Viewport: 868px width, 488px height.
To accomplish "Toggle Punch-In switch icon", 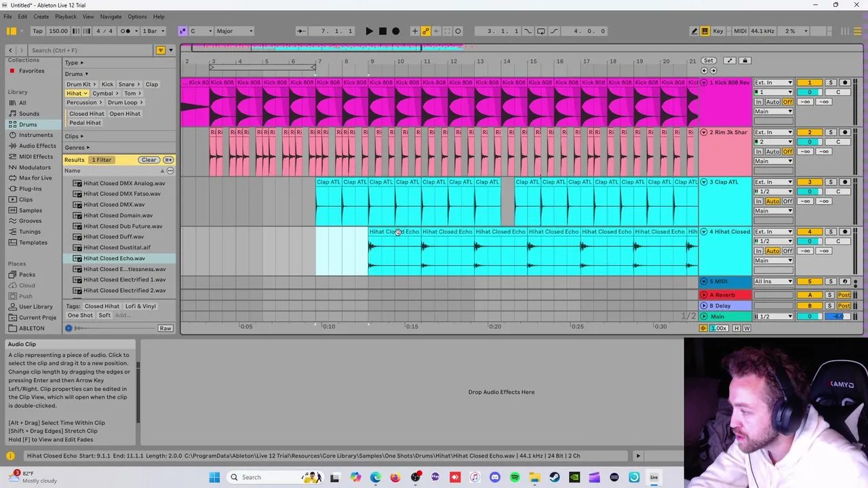I will tap(530, 31).
